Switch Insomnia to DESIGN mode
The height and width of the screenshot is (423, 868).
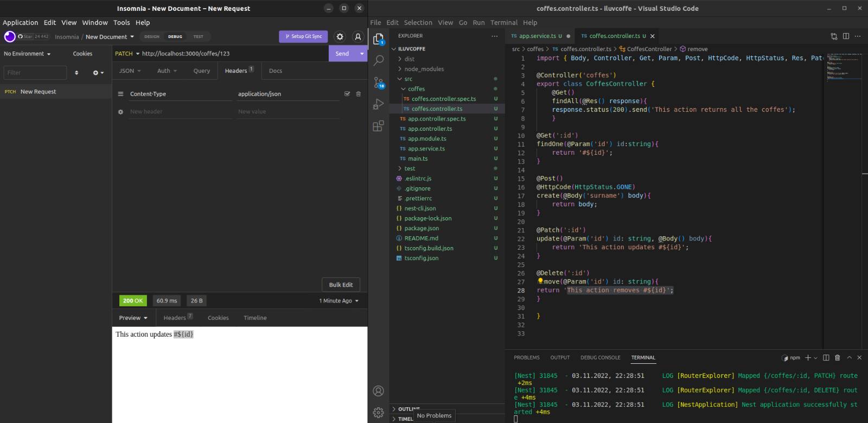pos(152,36)
